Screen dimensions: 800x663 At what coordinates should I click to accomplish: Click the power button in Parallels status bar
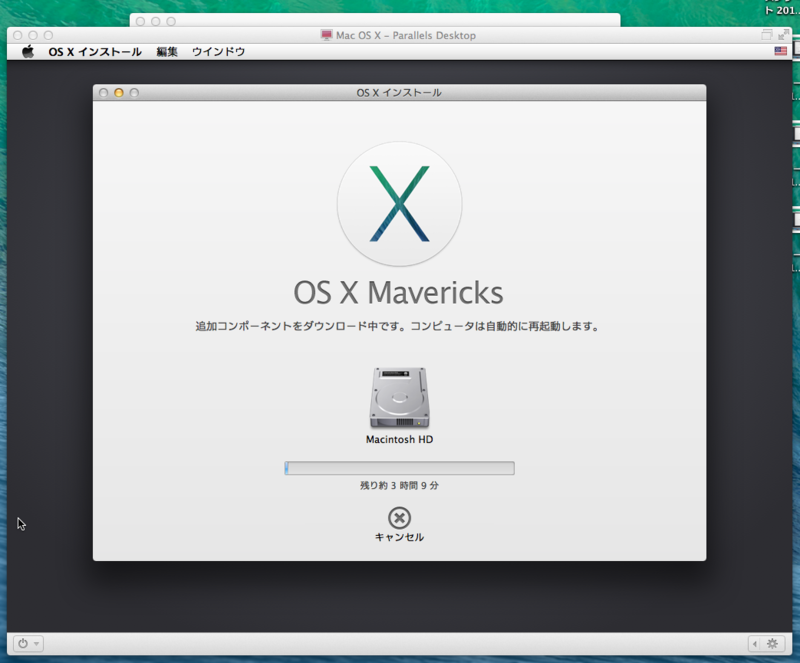pyautogui.click(x=22, y=644)
